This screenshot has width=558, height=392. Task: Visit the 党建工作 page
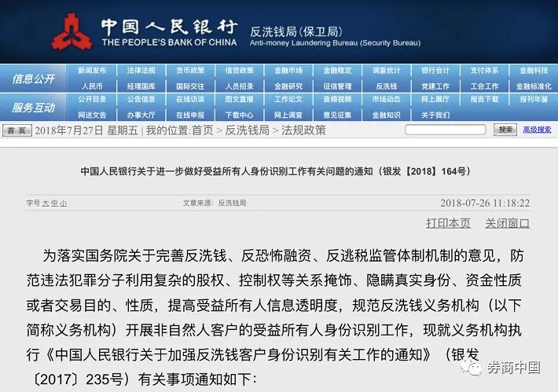435,86
